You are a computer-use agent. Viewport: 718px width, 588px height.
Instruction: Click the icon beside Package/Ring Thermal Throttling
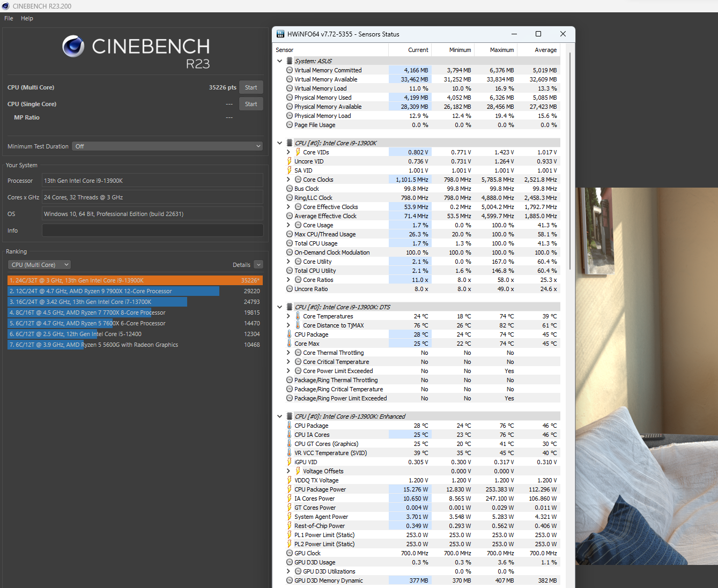click(x=290, y=380)
